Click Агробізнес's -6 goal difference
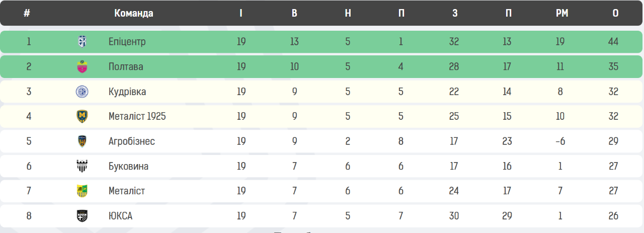Image resolution: width=644 pixels, height=233 pixels. pos(560,141)
